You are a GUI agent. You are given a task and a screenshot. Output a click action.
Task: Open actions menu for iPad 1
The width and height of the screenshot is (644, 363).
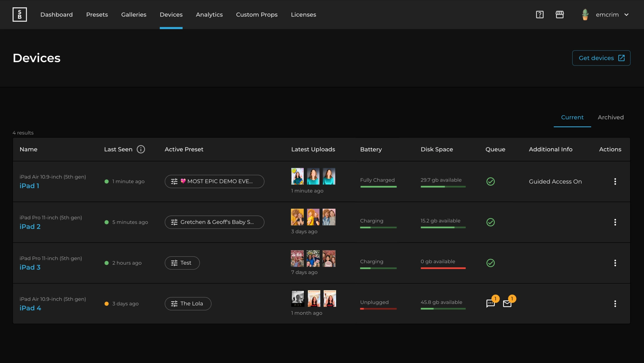point(615,181)
